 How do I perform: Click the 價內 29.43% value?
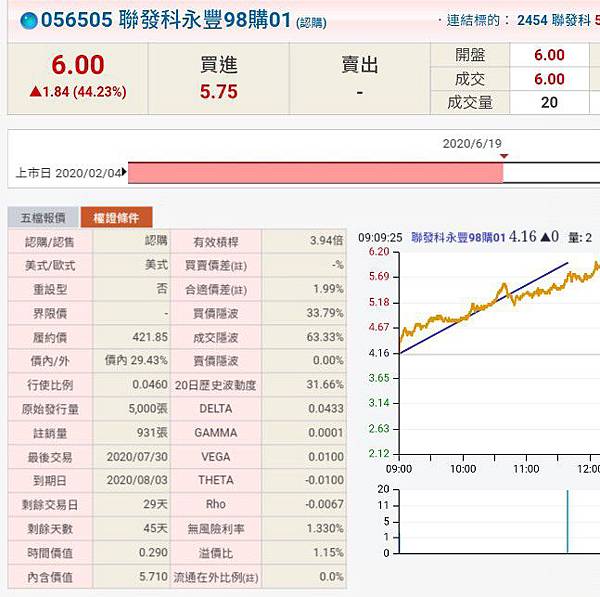pos(136,360)
